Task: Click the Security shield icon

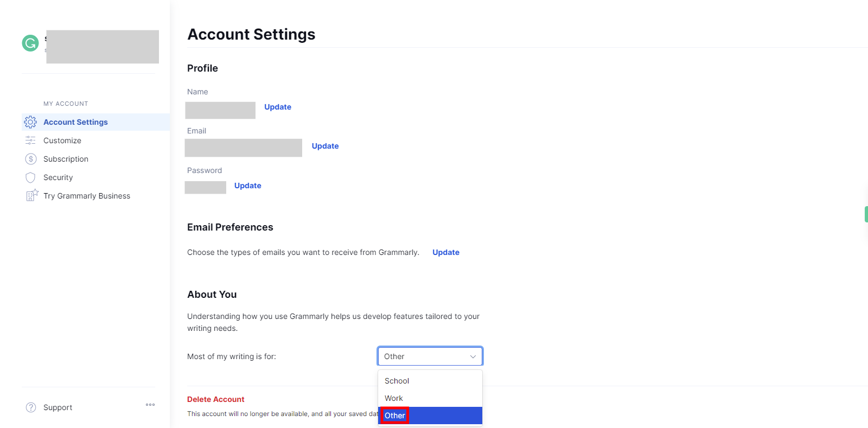Action: (30, 177)
